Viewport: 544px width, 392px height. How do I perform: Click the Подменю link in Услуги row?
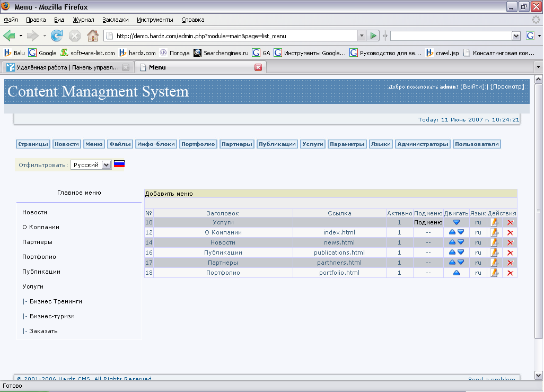tap(428, 222)
